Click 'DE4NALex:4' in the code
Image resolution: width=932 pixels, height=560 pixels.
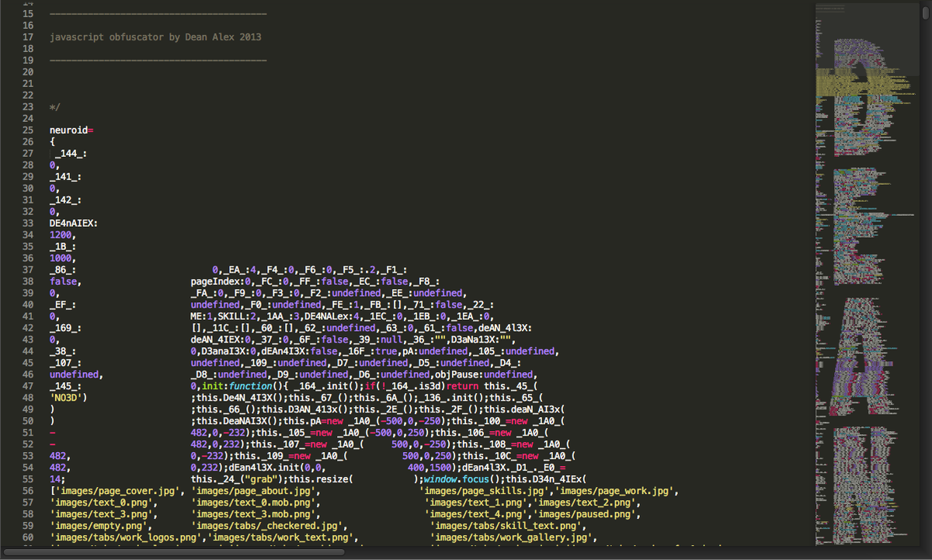(332, 316)
